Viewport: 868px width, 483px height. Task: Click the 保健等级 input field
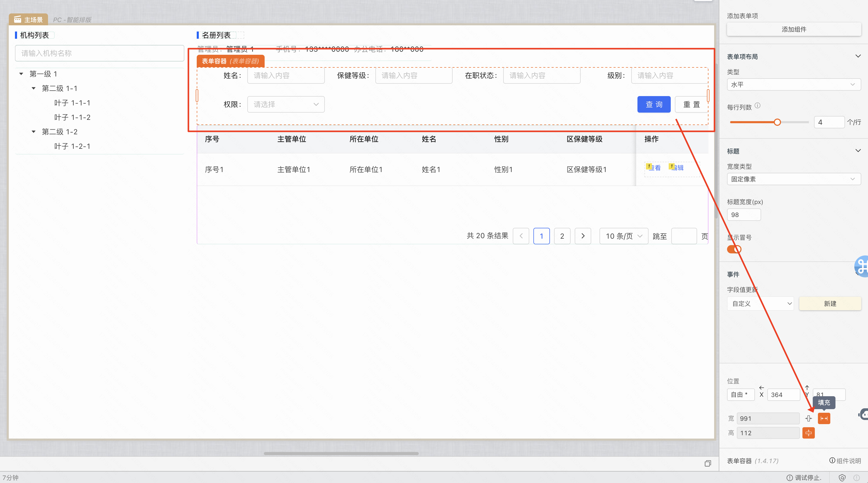click(x=414, y=75)
